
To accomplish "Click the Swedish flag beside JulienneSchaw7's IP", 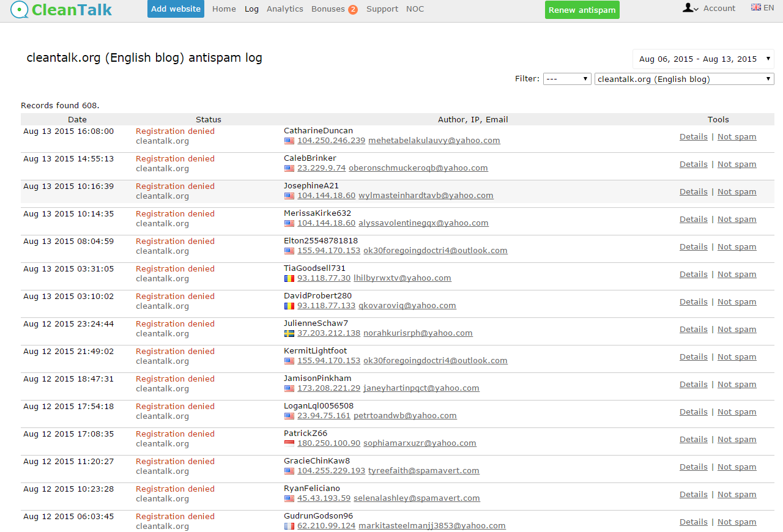I will pyautogui.click(x=288, y=333).
